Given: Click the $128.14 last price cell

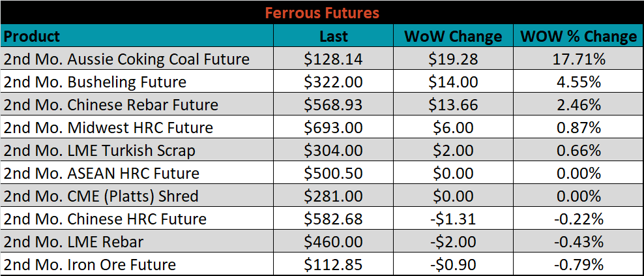Looking at the screenshot, I should coord(334,59).
